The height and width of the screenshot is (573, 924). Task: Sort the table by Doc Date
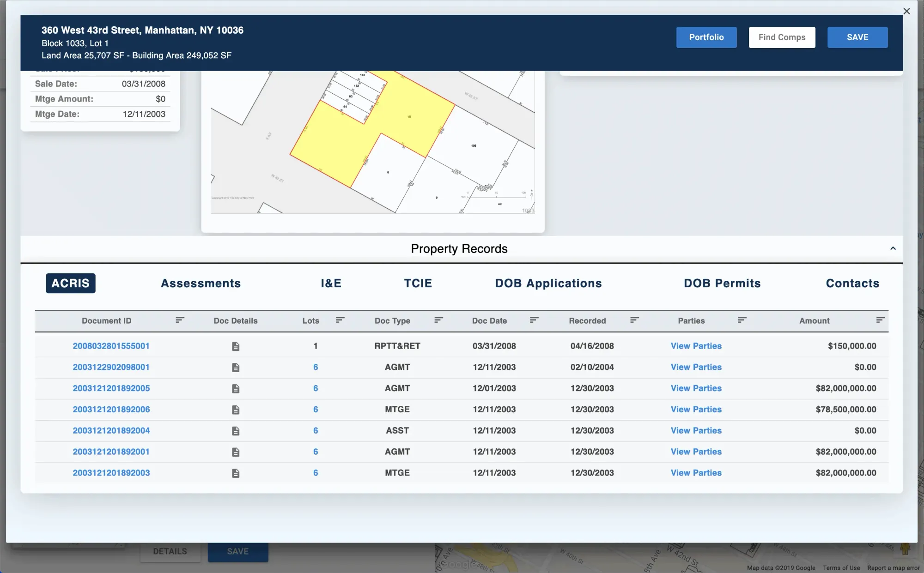(534, 320)
